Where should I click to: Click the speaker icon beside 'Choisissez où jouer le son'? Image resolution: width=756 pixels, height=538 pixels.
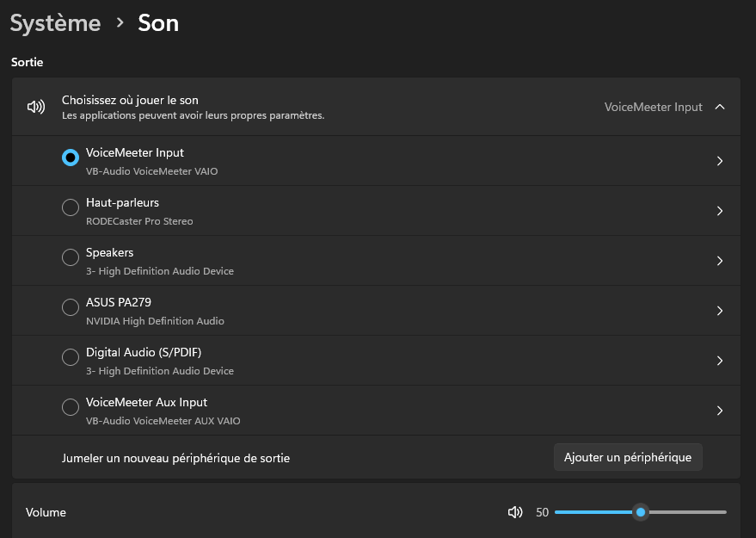coord(36,107)
